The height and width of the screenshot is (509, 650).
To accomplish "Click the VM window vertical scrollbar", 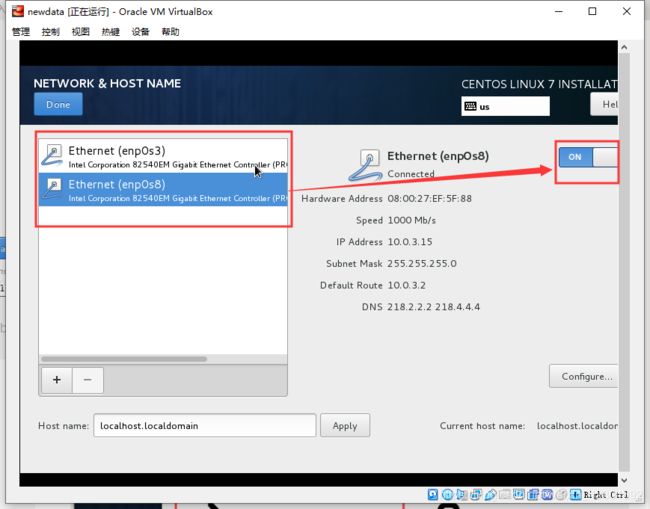I will pyautogui.click(x=624, y=263).
